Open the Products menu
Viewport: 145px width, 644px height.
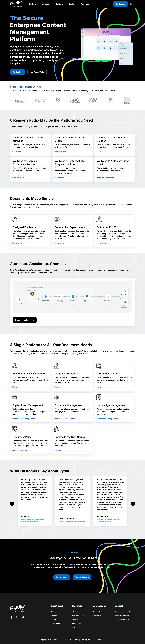point(32,4)
